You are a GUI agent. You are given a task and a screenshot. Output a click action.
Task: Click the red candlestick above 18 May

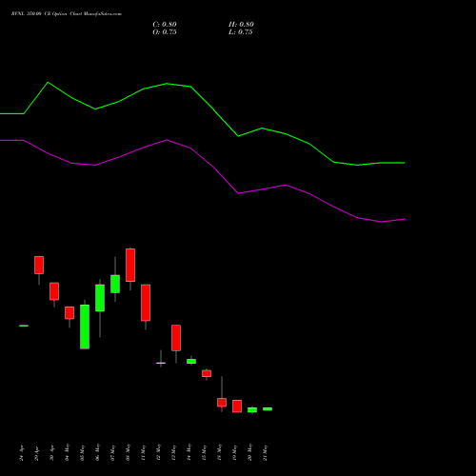(x=222, y=403)
